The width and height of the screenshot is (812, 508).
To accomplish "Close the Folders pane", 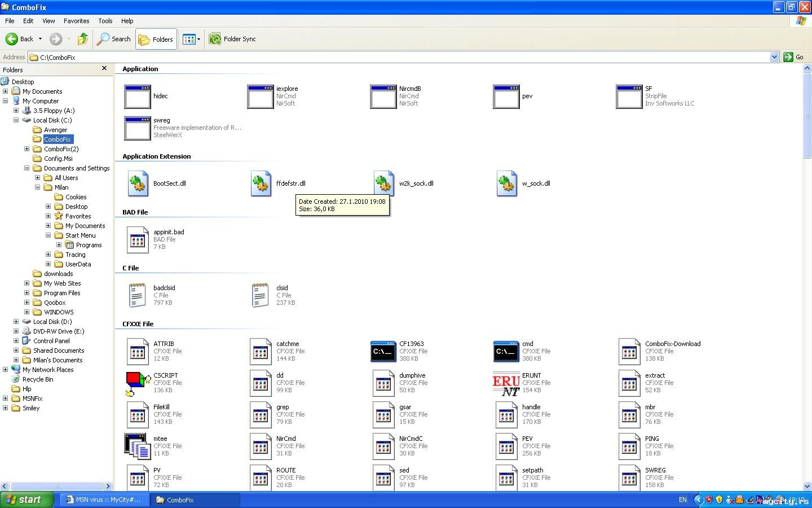I will [x=104, y=68].
